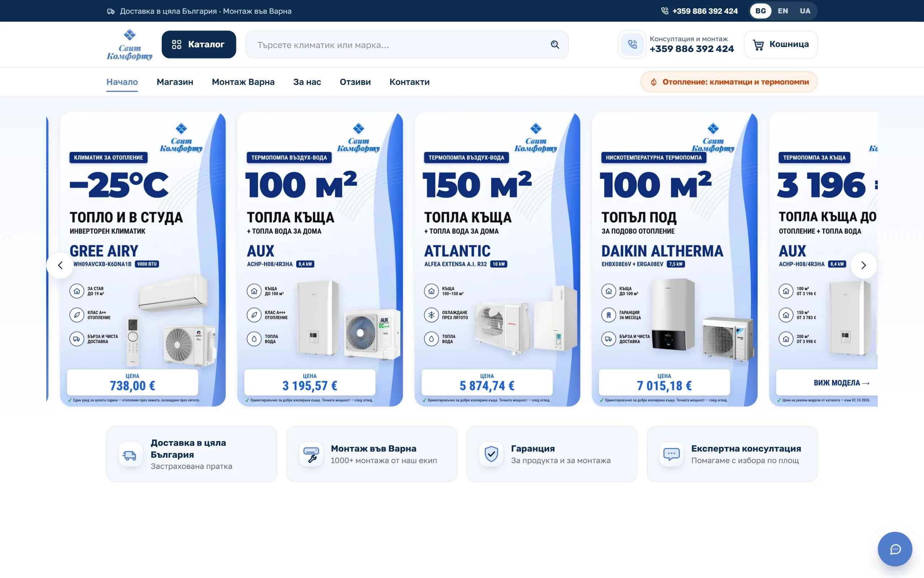Click the ВИЖ МОДЕЛА link
Viewport: 924px width, 578px height.
(842, 383)
